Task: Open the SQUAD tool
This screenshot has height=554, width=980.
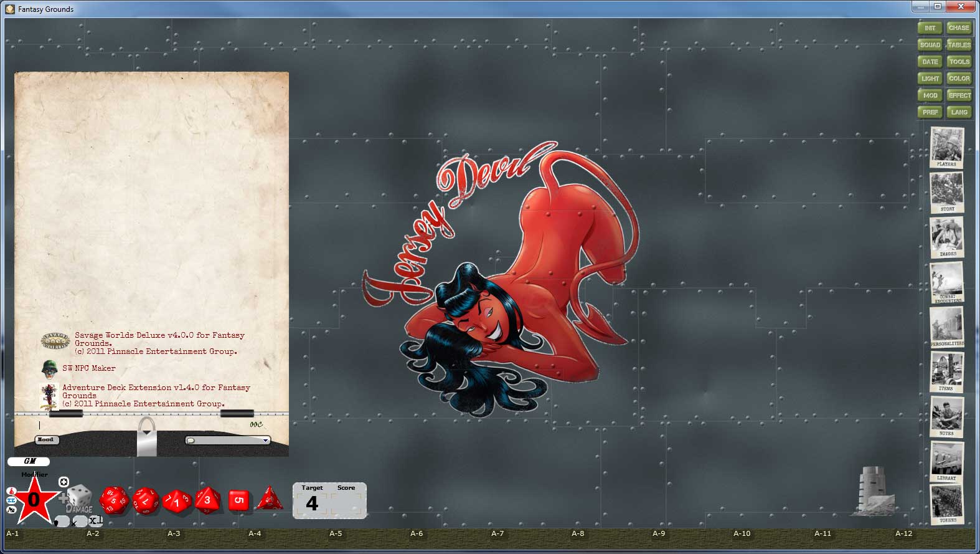Action: pos(930,45)
